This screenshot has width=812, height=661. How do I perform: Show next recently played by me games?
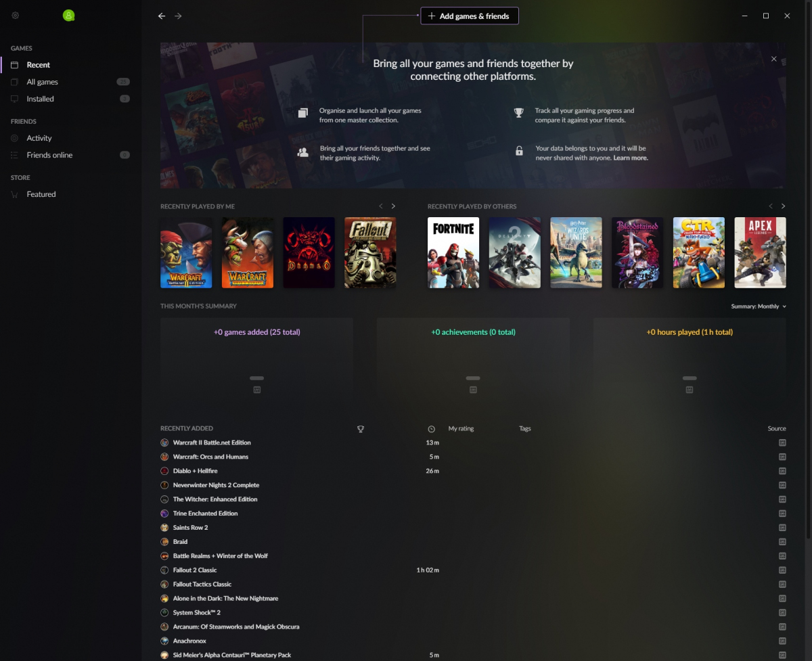click(x=393, y=206)
